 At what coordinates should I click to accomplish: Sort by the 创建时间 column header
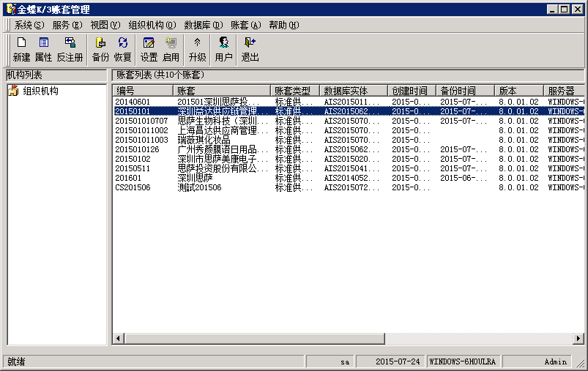tap(412, 91)
